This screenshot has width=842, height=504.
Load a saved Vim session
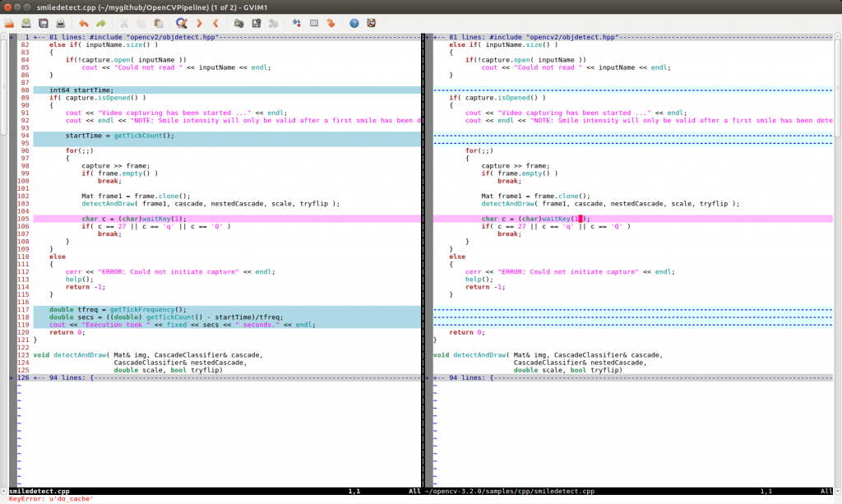(x=238, y=23)
